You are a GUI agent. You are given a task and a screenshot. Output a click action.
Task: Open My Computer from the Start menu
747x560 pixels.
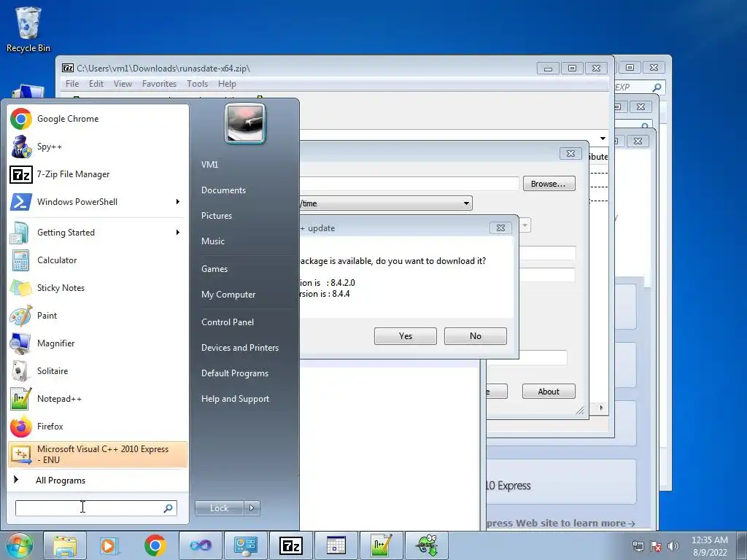(x=228, y=295)
